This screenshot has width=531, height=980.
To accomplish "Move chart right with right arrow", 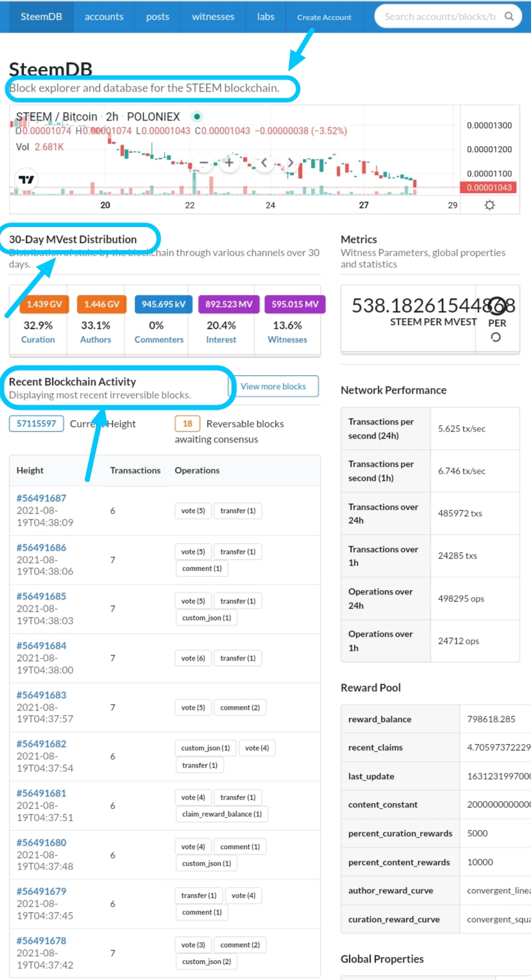I will point(290,163).
